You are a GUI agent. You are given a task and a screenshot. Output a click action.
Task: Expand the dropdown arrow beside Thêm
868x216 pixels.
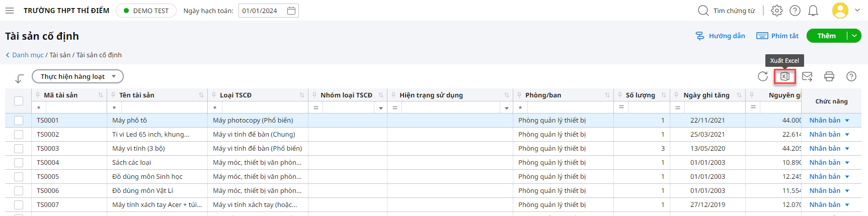(854, 36)
